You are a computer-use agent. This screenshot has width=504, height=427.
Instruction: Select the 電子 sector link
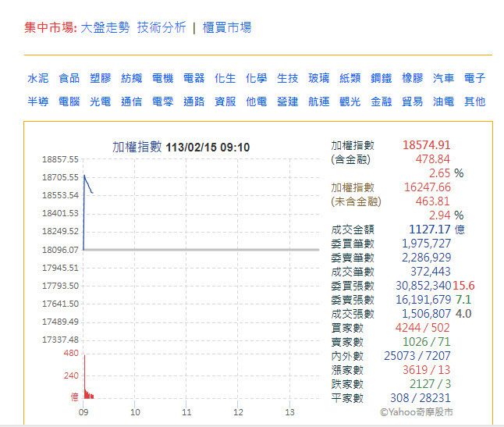475,78
